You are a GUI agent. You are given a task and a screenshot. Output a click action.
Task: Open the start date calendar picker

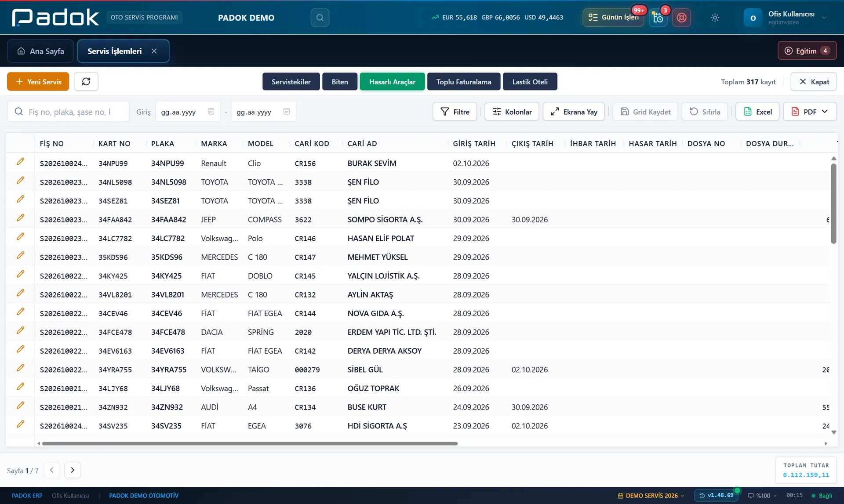(211, 112)
